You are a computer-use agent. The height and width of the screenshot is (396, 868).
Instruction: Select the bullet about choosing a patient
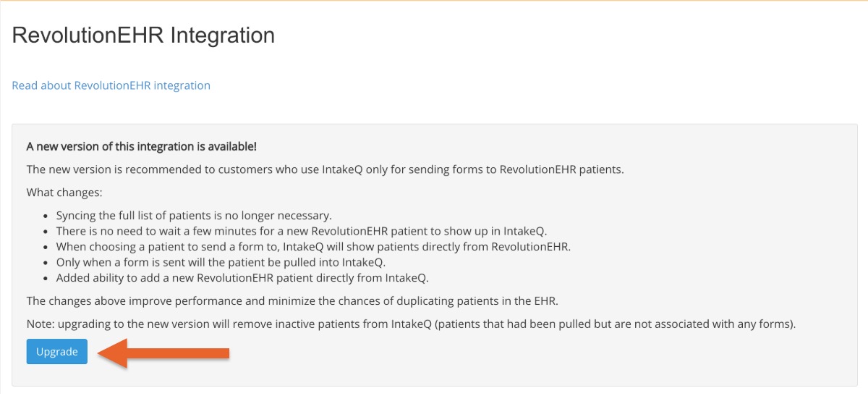click(313, 247)
